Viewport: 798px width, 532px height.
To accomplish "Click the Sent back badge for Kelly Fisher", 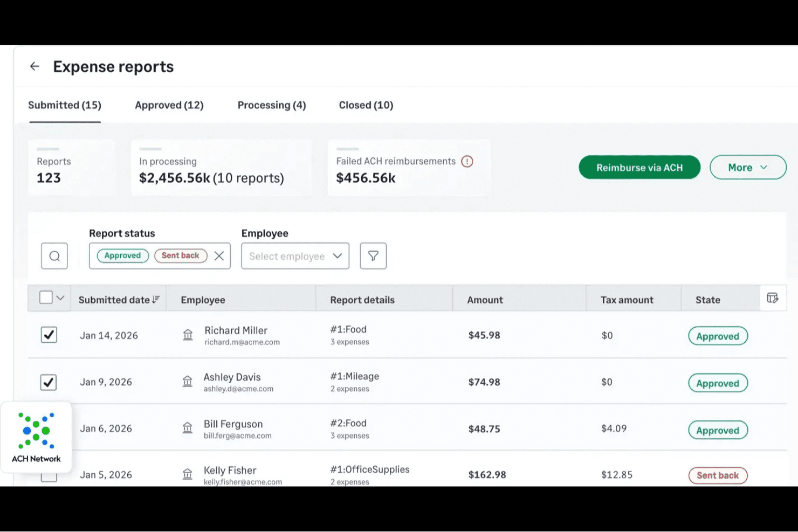I will pyautogui.click(x=718, y=475).
